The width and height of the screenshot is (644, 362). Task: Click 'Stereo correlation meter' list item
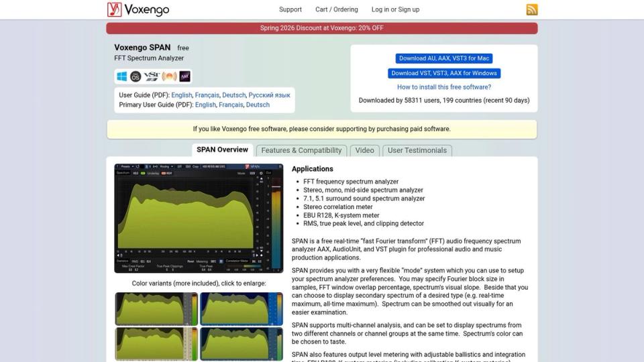click(x=338, y=207)
